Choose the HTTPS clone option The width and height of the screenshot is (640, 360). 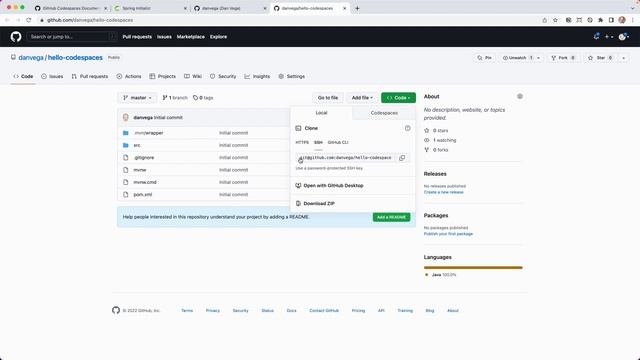tap(302, 142)
